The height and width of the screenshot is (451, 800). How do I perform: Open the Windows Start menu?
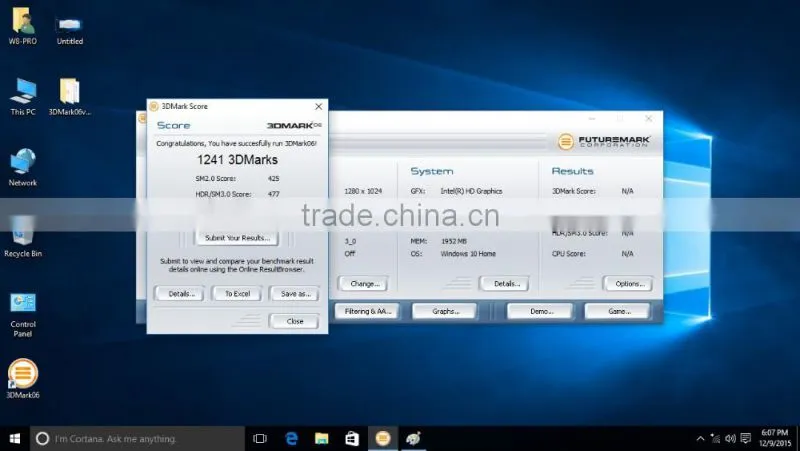click(15, 439)
